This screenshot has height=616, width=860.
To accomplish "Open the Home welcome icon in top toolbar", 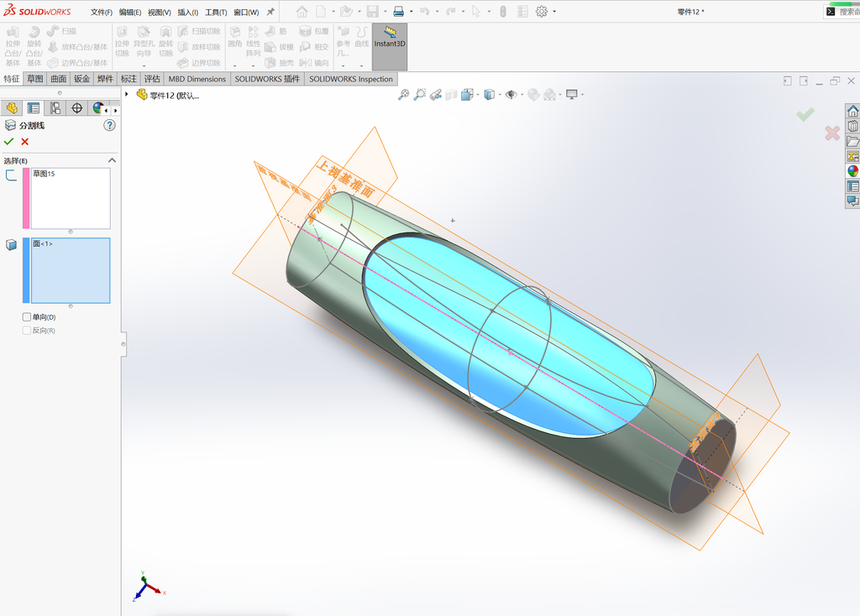I will pos(302,12).
